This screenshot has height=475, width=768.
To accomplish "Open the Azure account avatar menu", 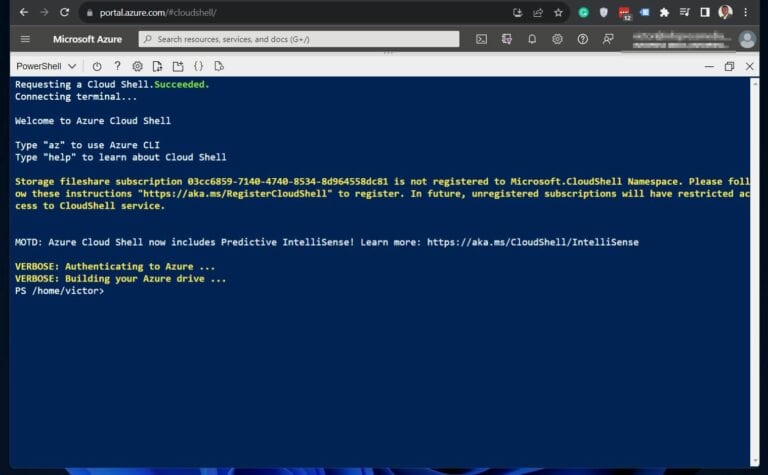I will [x=747, y=39].
